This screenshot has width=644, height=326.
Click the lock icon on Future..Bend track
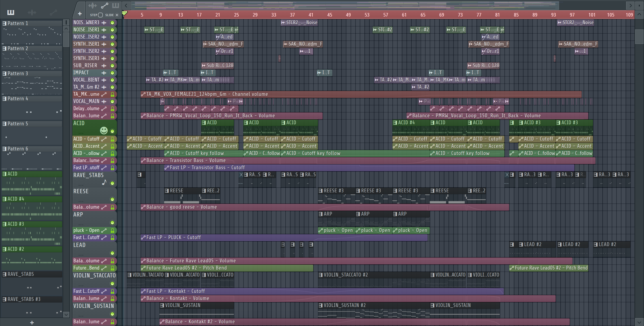coord(112,268)
